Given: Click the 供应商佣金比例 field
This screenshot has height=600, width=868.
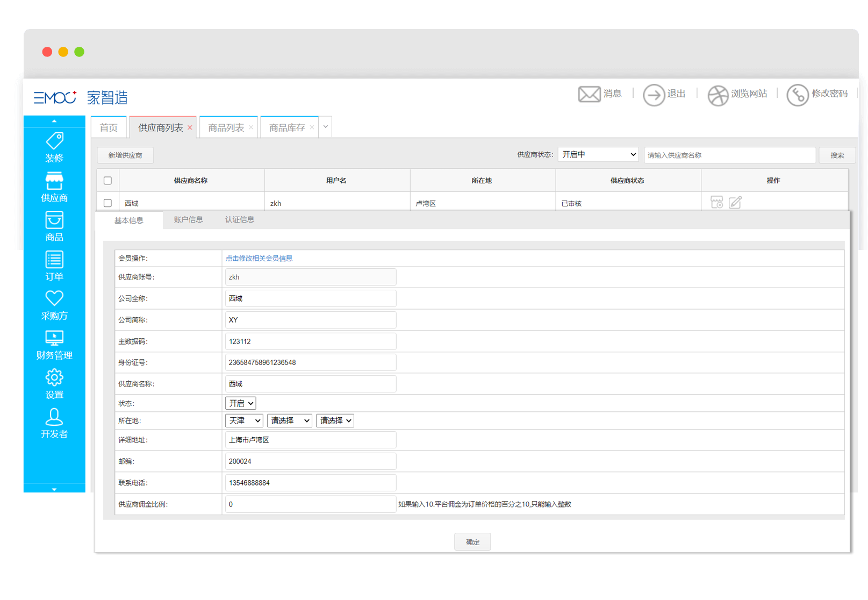Looking at the screenshot, I should tap(311, 504).
